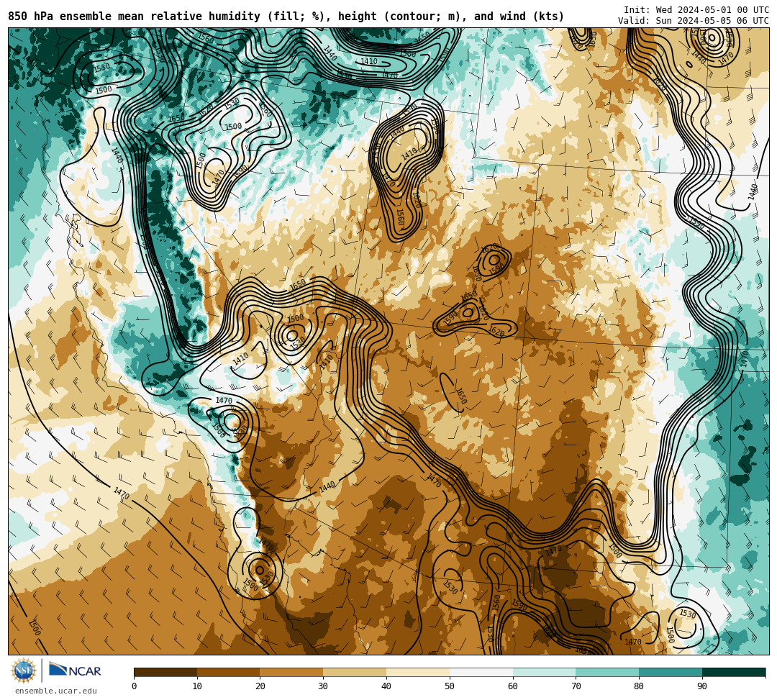
Task: Open the ensemble.ucar.edu link text
Action: pyautogui.click(x=56, y=691)
